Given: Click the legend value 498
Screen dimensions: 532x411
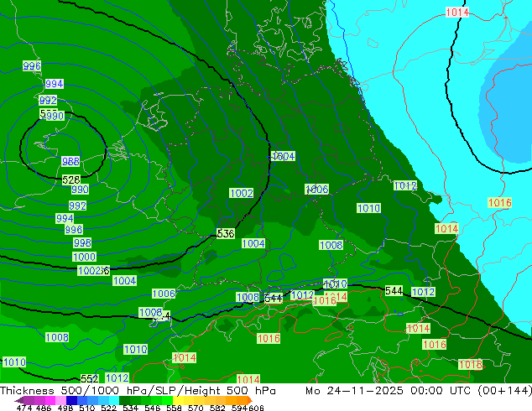Looking at the screenshot, I should click(x=65, y=408).
